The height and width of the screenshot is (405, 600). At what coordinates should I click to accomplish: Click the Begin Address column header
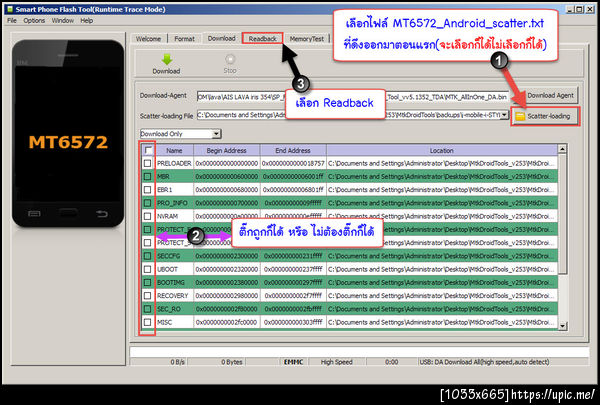point(227,150)
